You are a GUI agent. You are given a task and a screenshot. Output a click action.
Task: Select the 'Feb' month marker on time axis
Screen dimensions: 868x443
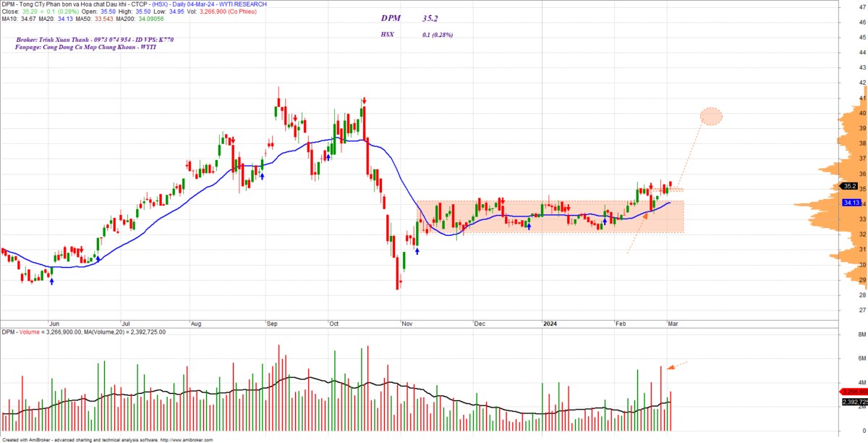(621, 325)
